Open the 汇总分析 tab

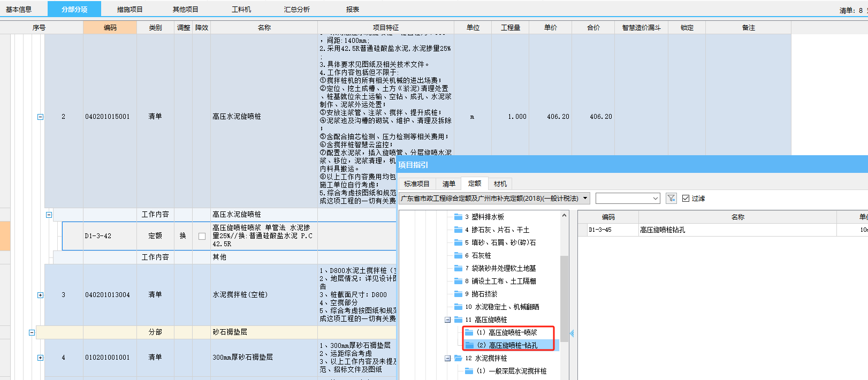click(297, 10)
